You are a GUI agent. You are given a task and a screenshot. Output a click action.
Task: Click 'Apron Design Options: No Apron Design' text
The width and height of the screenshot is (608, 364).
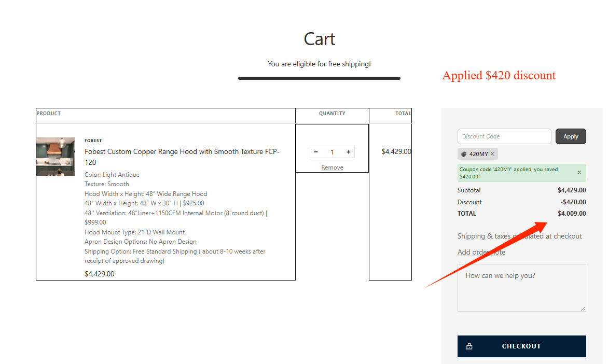coord(141,242)
